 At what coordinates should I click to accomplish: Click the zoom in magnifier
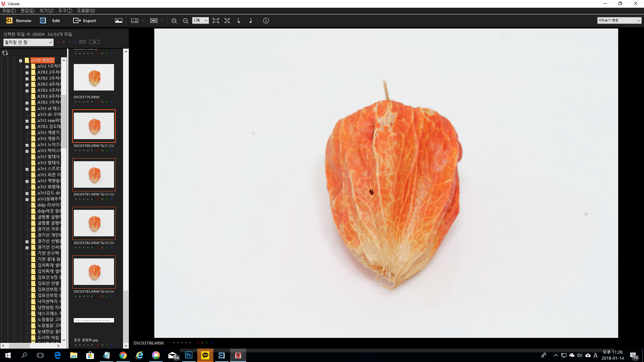pos(174,21)
